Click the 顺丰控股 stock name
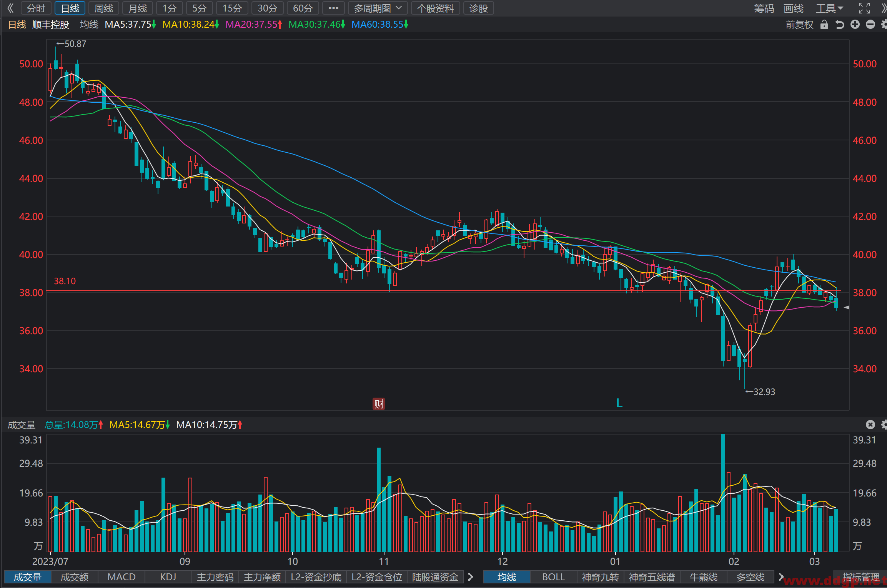 tap(51, 25)
